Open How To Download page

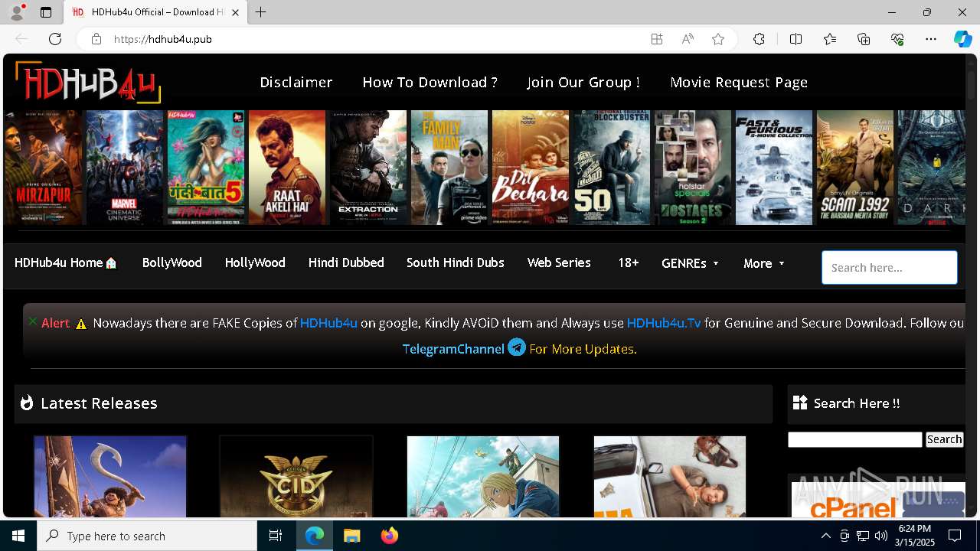click(x=430, y=82)
